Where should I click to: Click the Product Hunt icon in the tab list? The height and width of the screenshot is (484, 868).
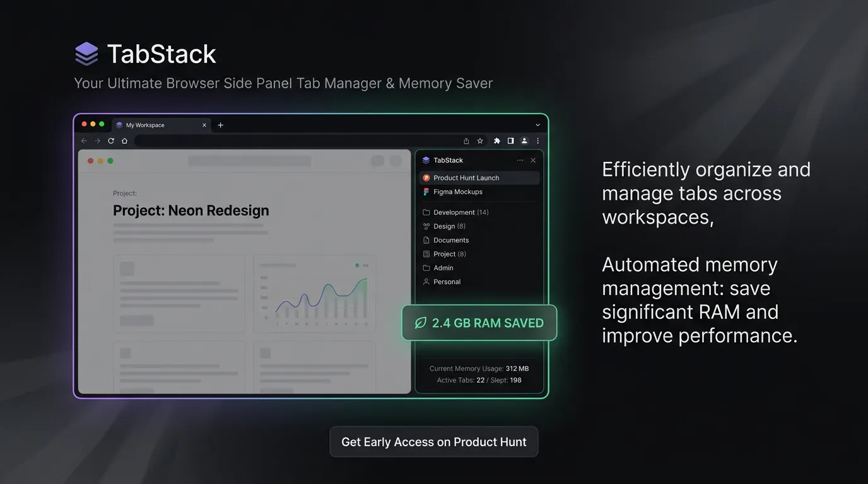[426, 178]
